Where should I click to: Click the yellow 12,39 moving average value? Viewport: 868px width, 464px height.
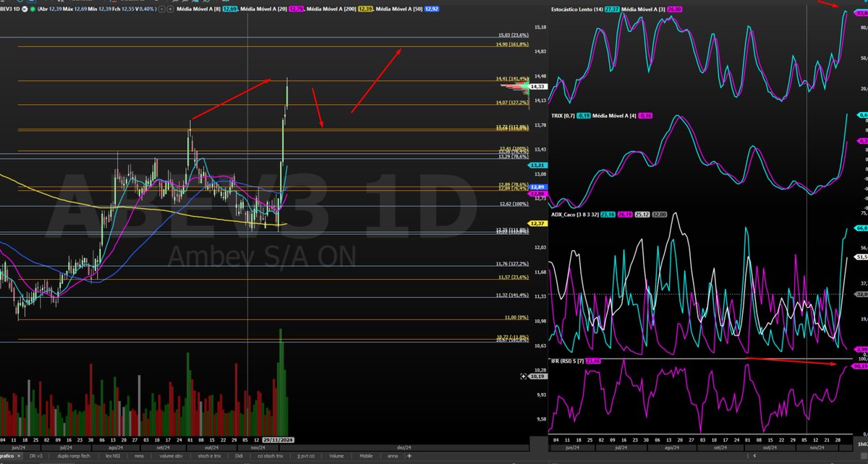[x=365, y=9]
